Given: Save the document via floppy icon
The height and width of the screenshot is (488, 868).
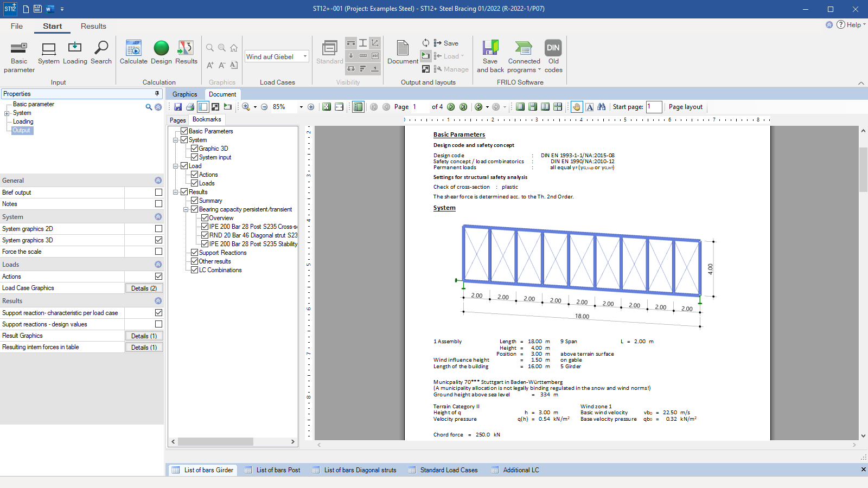Looking at the screenshot, I should tap(178, 107).
